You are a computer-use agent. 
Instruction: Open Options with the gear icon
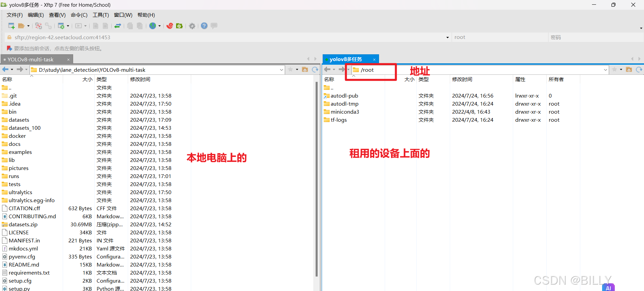point(192,26)
